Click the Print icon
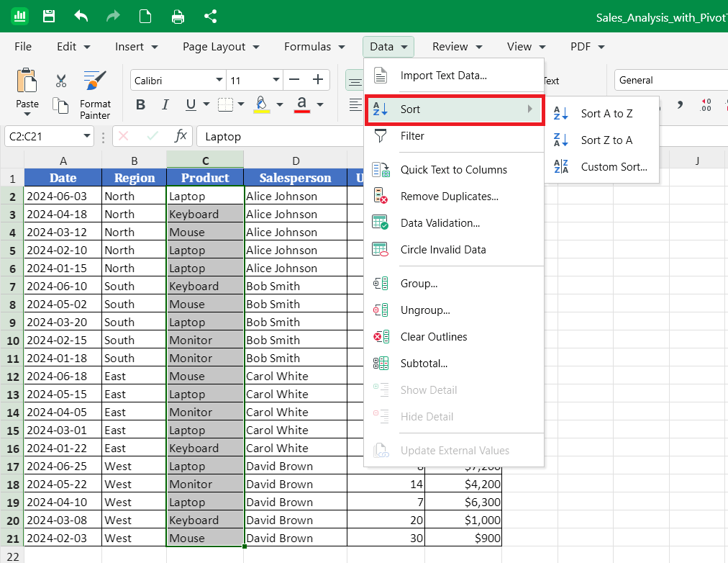The width and height of the screenshot is (728, 563). click(x=178, y=17)
